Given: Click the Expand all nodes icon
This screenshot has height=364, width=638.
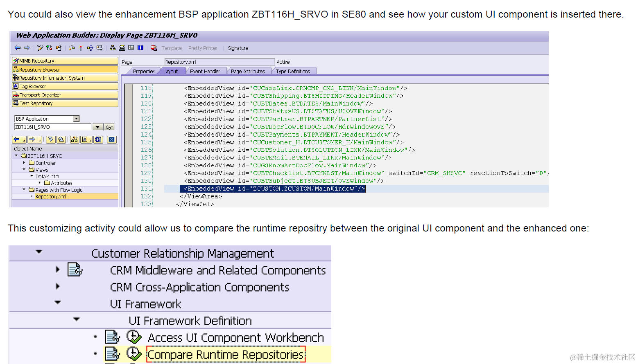Looking at the screenshot, I should [x=51, y=139].
